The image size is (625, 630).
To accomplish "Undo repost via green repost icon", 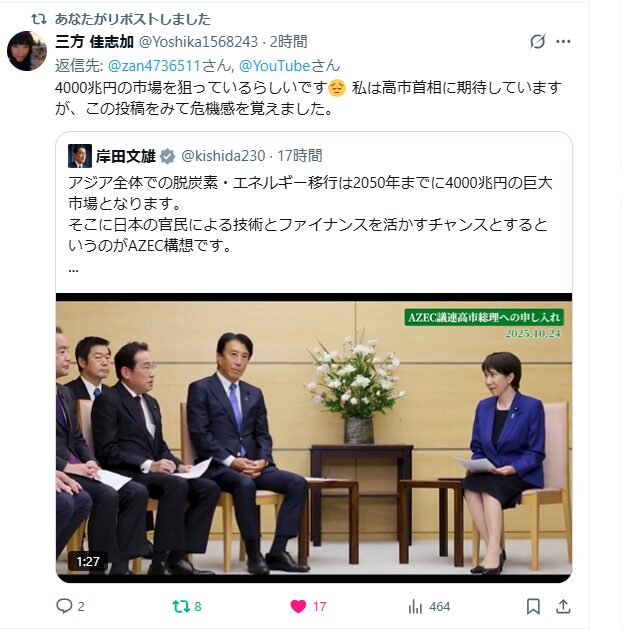I will pos(181,606).
